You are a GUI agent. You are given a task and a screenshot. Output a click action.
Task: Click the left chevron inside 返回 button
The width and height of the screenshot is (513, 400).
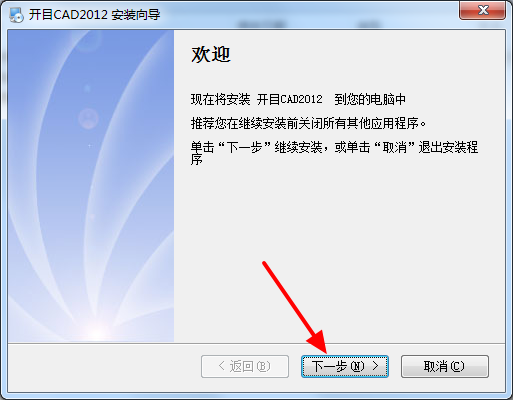point(222,366)
